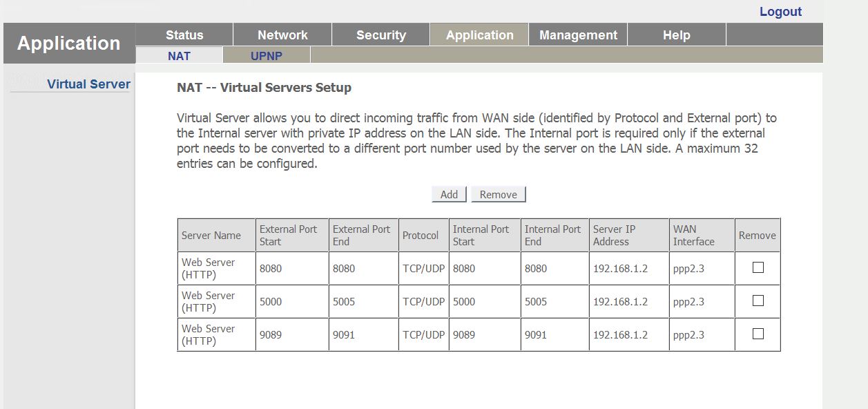Click the Protocol column header

coord(421,236)
